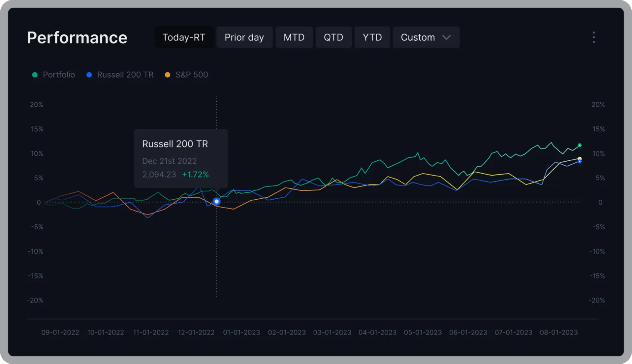632x364 pixels.
Task: Click the right axis -15% label
Action: click(x=597, y=276)
